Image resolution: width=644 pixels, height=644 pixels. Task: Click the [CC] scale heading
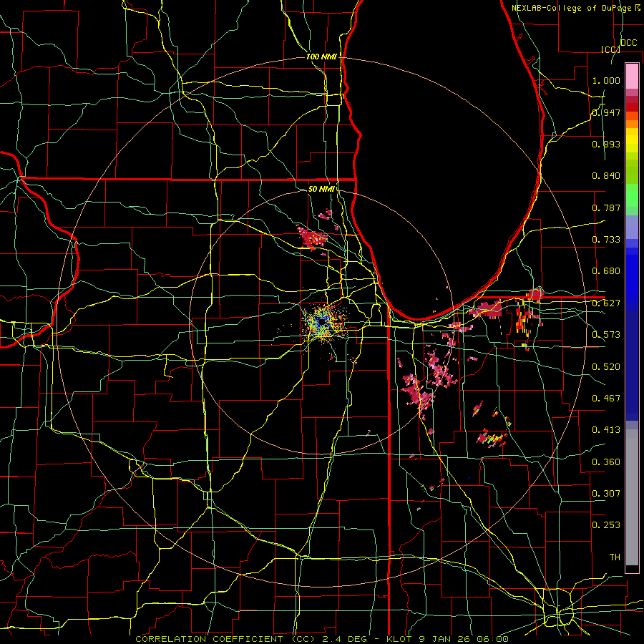tap(610, 49)
